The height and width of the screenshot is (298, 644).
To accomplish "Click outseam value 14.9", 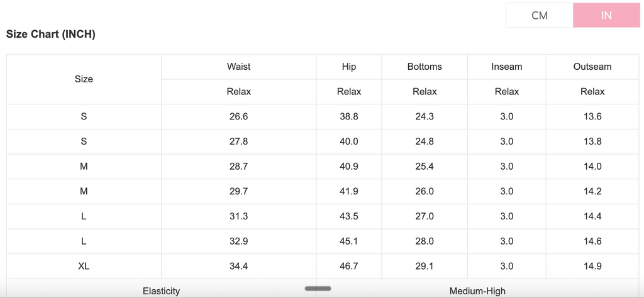I will pos(592,267).
